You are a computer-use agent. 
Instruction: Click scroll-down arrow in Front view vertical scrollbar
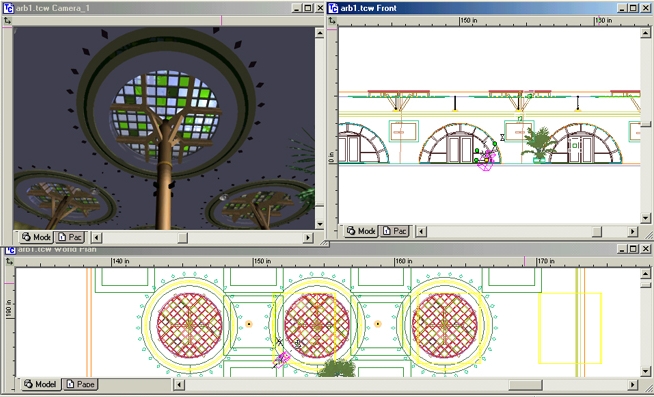(x=645, y=217)
